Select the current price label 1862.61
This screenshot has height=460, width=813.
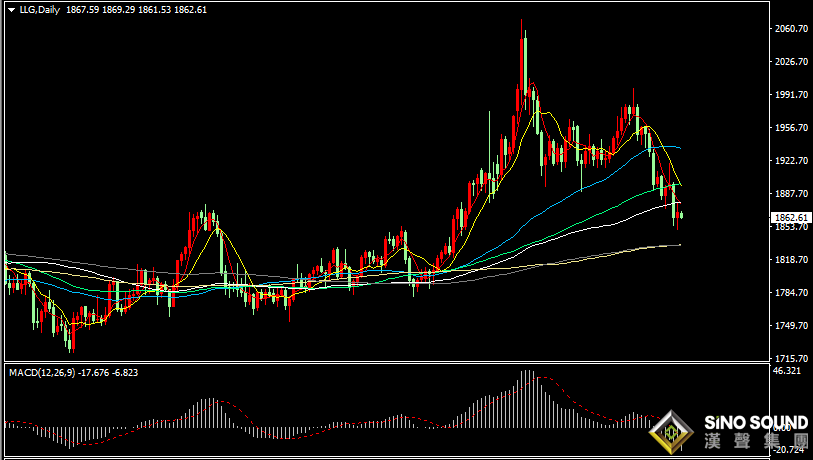click(791, 218)
